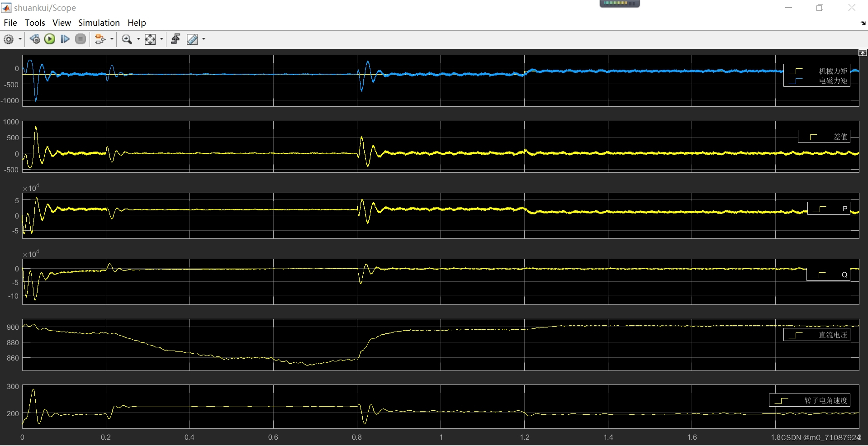
Task: Open the Simulation menu
Action: point(99,23)
